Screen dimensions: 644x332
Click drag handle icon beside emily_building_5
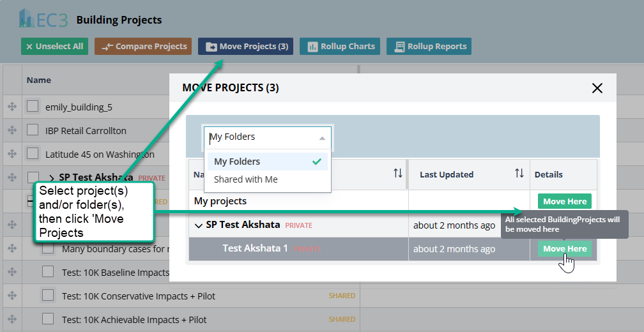point(12,107)
